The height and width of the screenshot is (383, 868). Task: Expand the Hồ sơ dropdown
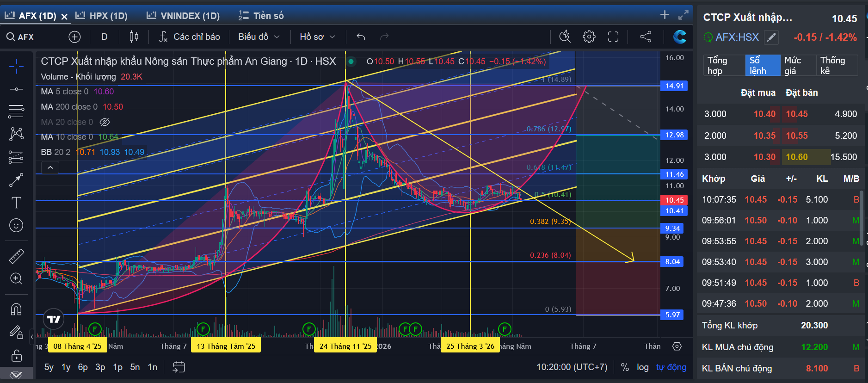point(317,37)
